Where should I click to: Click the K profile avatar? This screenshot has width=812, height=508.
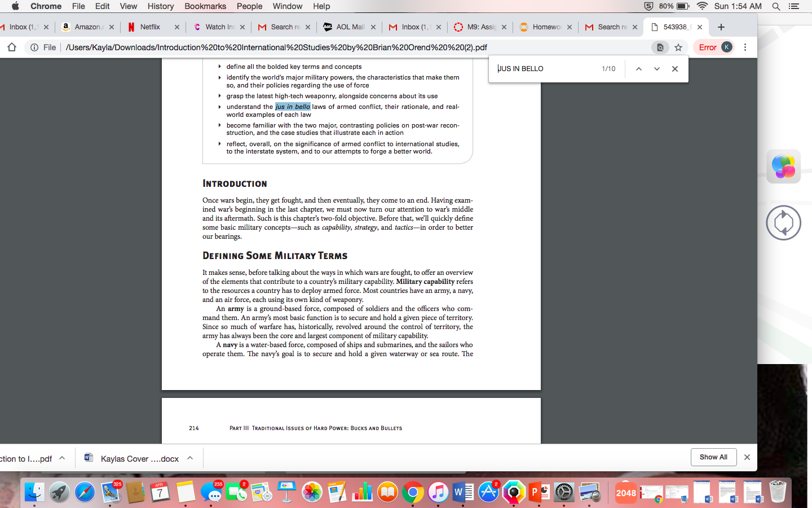727,47
